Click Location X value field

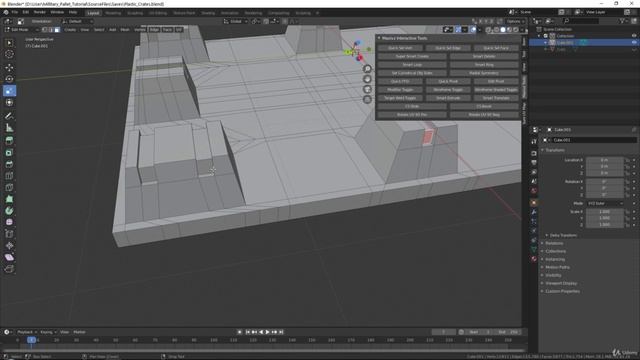604,160
